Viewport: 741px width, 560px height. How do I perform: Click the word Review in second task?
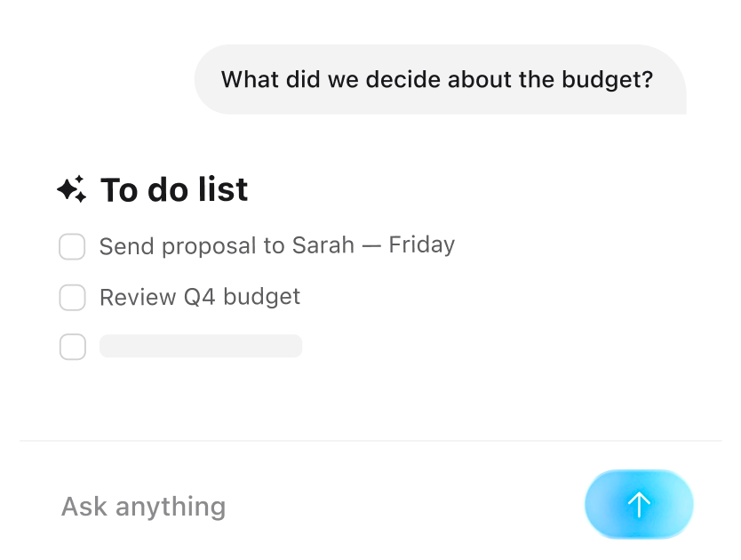pos(138,298)
